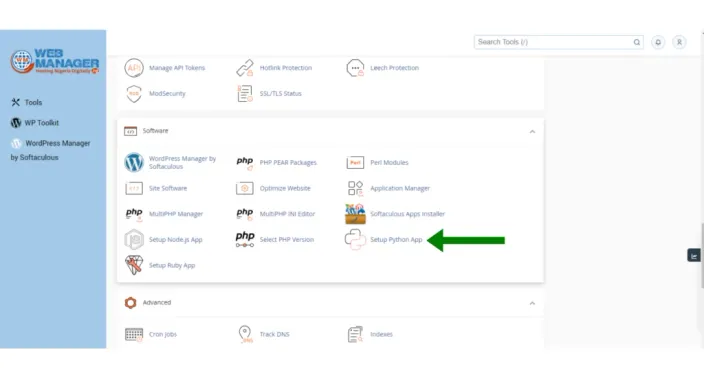This screenshot has height=380, width=704.
Task: Open the Setup Python App icon
Action: tap(355, 239)
